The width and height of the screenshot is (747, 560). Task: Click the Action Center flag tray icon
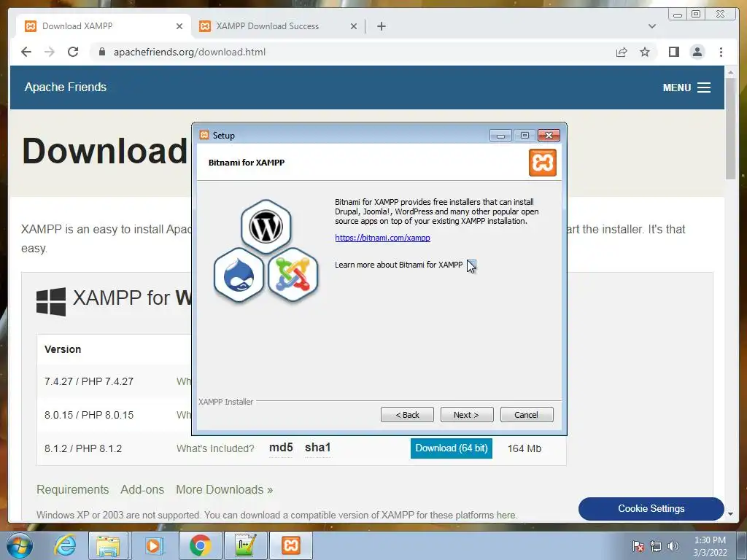[x=638, y=546]
